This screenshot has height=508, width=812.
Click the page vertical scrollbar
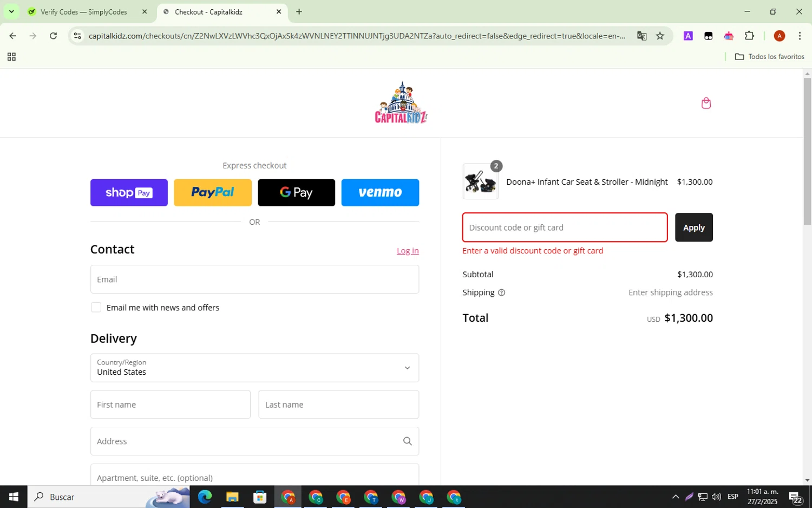point(807,152)
